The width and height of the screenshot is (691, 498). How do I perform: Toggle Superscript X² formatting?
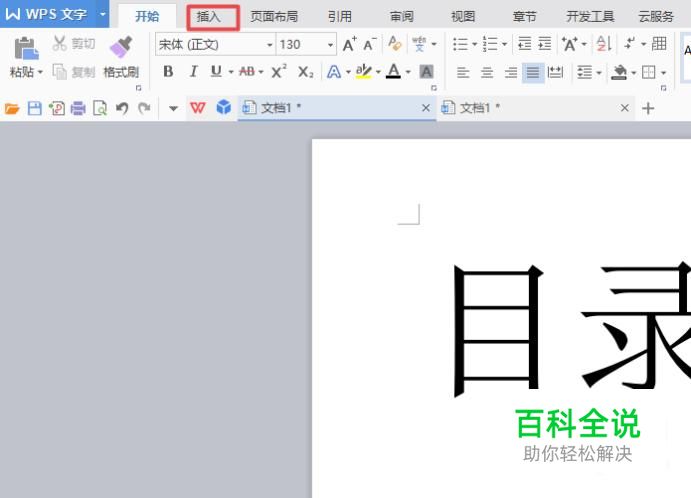pyautogui.click(x=279, y=71)
